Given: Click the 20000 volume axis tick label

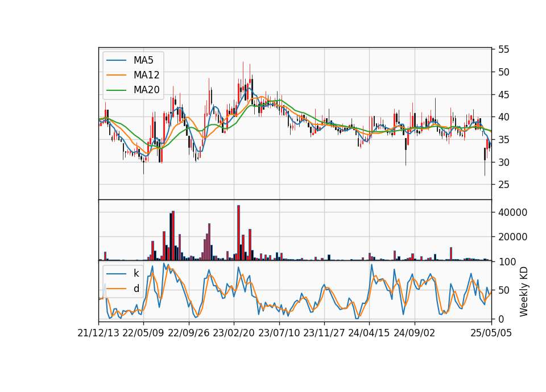Looking at the screenshot, I should pyautogui.click(x=512, y=237).
